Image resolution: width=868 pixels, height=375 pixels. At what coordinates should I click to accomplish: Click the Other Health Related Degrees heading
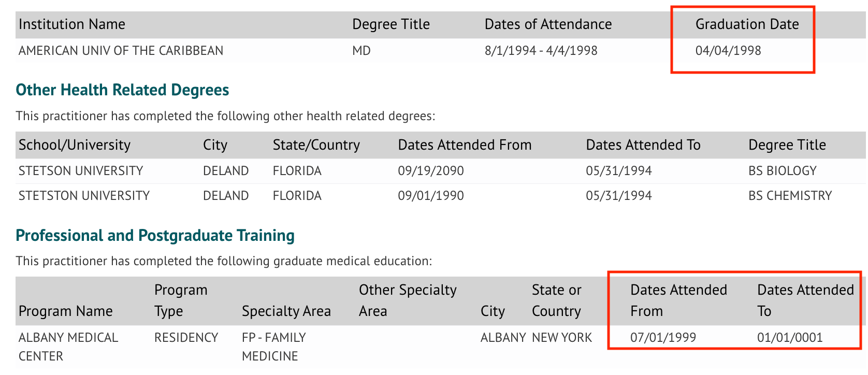tap(122, 90)
